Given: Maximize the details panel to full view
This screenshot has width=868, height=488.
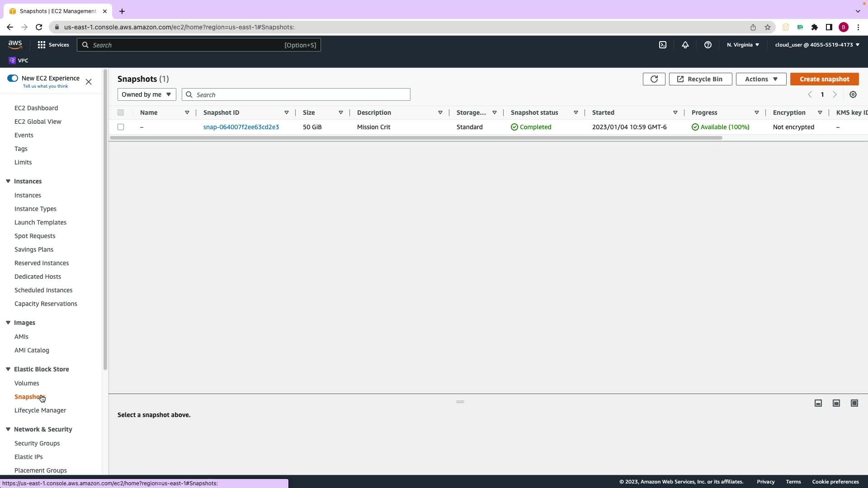Looking at the screenshot, I should click(x=854, y=403).
